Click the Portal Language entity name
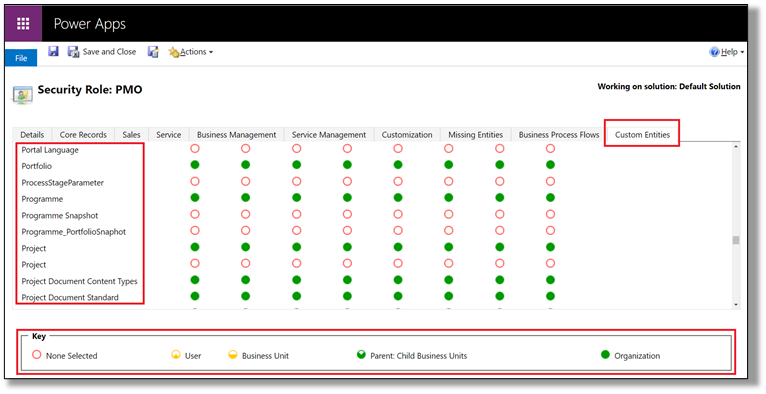This screenshot has height=394, width=766. pos(50,150)
